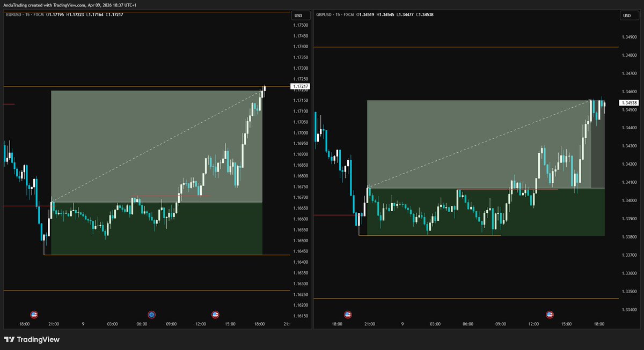The height and width of the screenshot is (350, 644).
Task: Click the 1.34900 price scale label
Action: tap(629, 38)
